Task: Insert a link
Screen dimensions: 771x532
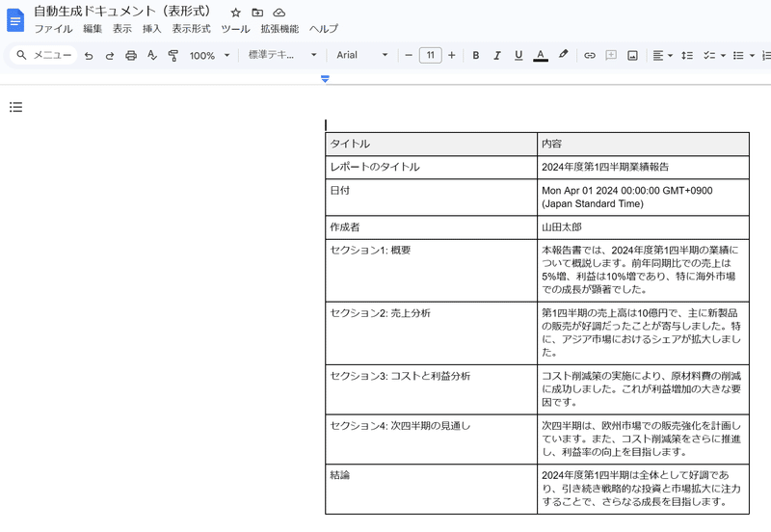Action: click(x=589, y=55)
